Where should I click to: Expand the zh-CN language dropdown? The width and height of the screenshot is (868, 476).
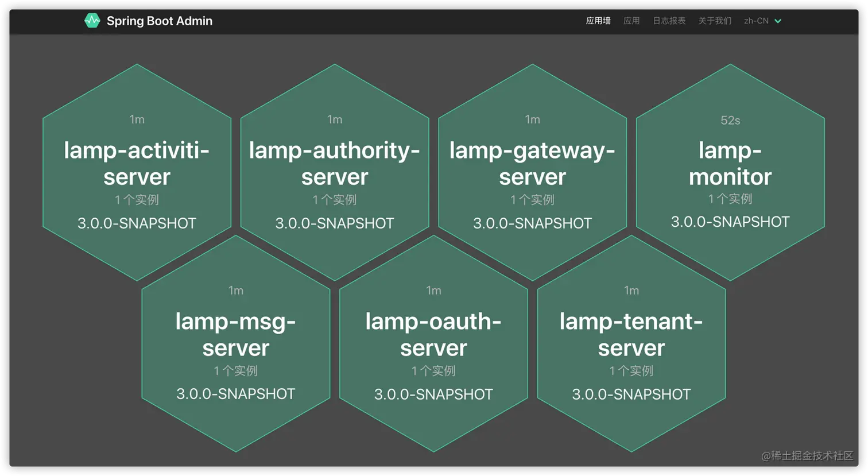[762, 21]
